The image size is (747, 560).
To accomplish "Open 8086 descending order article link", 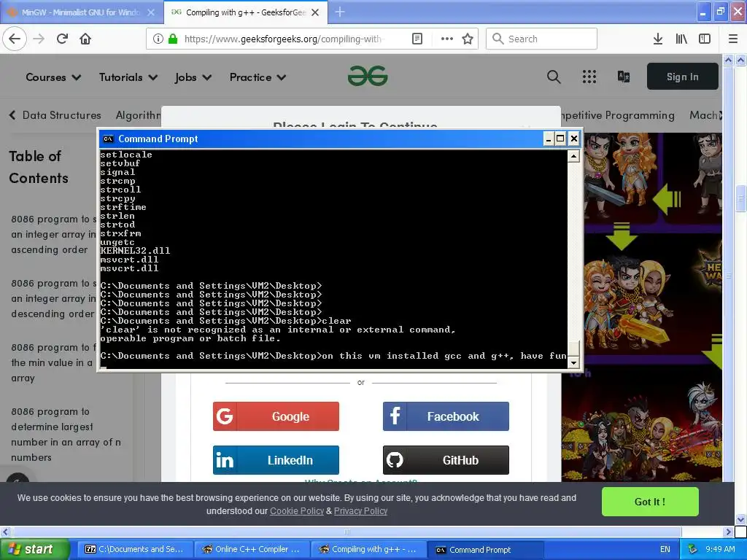I will click(53, 298).
